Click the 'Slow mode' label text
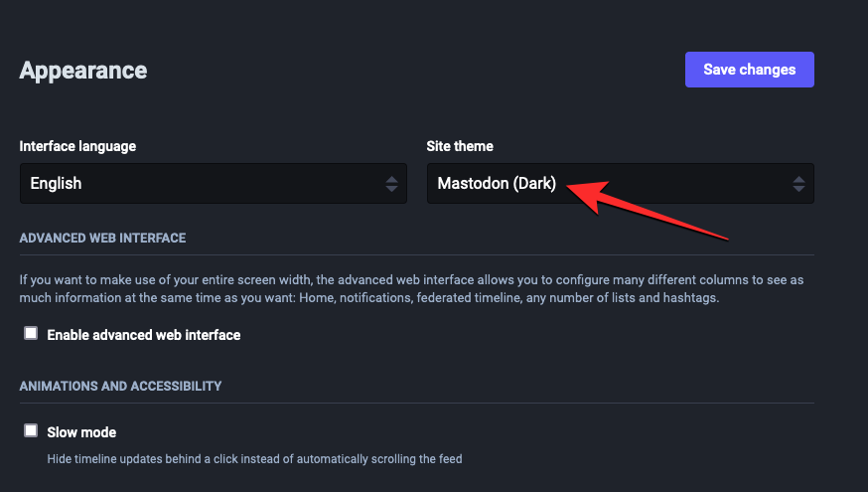This screenshot has width=868, height=492. pos(81,432)
